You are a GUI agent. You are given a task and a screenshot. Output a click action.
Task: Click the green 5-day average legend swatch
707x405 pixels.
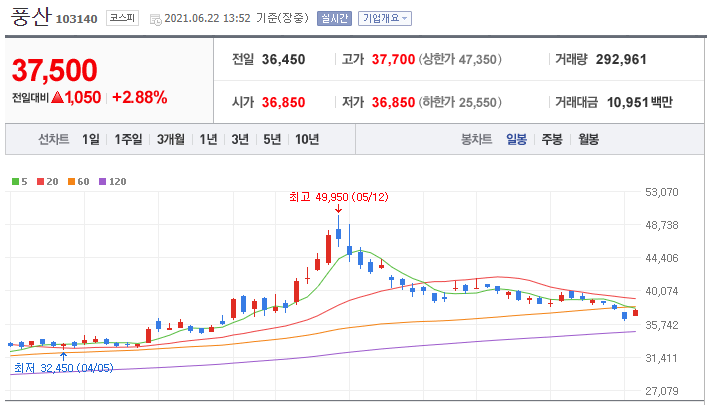pos(15,182)
